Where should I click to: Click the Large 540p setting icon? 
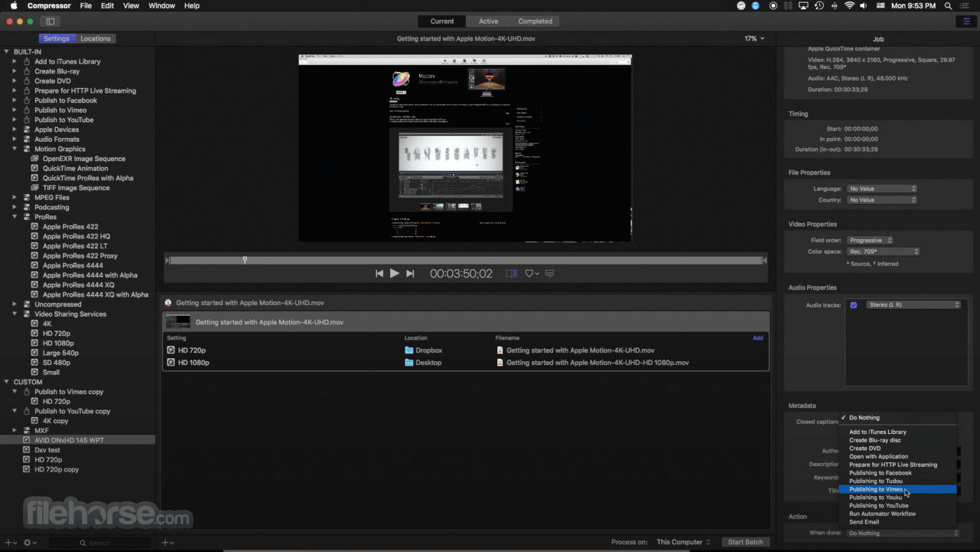click(34, 353)
